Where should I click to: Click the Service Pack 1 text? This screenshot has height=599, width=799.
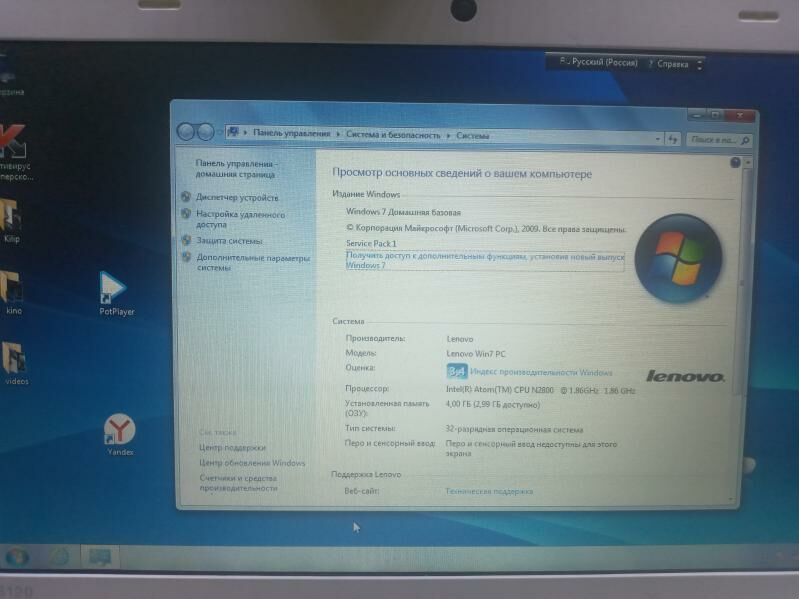pos(371,243)
